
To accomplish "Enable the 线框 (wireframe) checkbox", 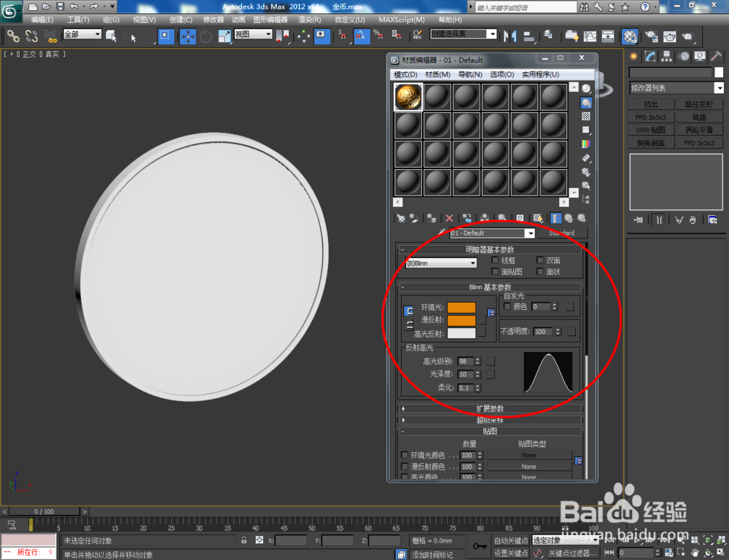I will tap(495, 260).
